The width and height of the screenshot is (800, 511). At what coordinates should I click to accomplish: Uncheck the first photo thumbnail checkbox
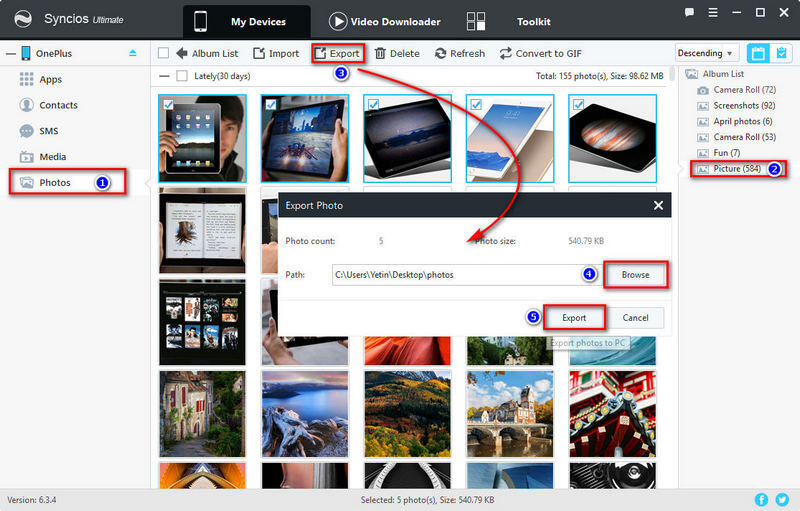[168, 104]
